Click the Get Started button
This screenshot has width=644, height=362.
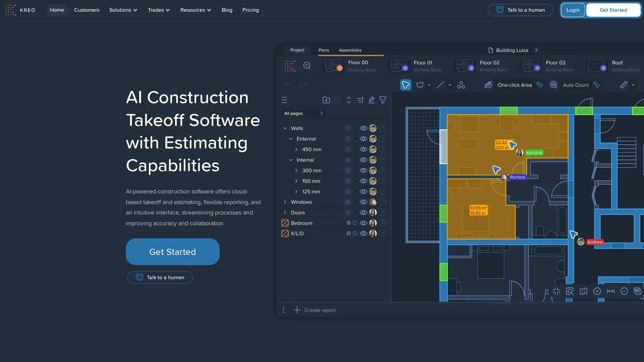(x=172, y=252)
